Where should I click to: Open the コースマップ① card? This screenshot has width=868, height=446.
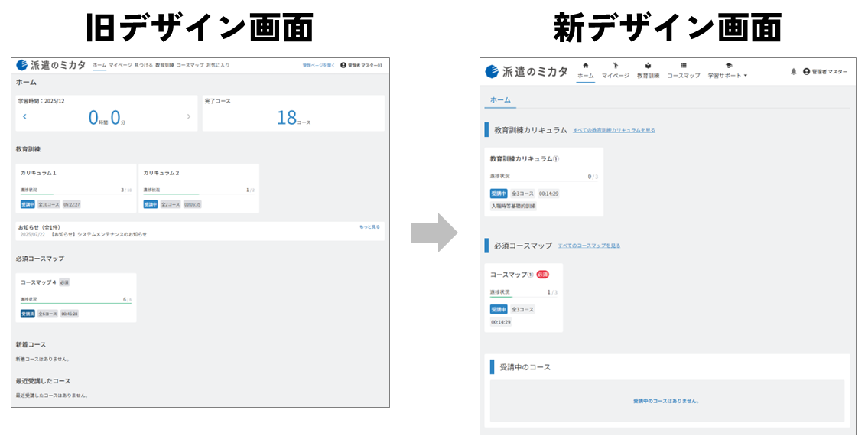(x=524, y=298)
